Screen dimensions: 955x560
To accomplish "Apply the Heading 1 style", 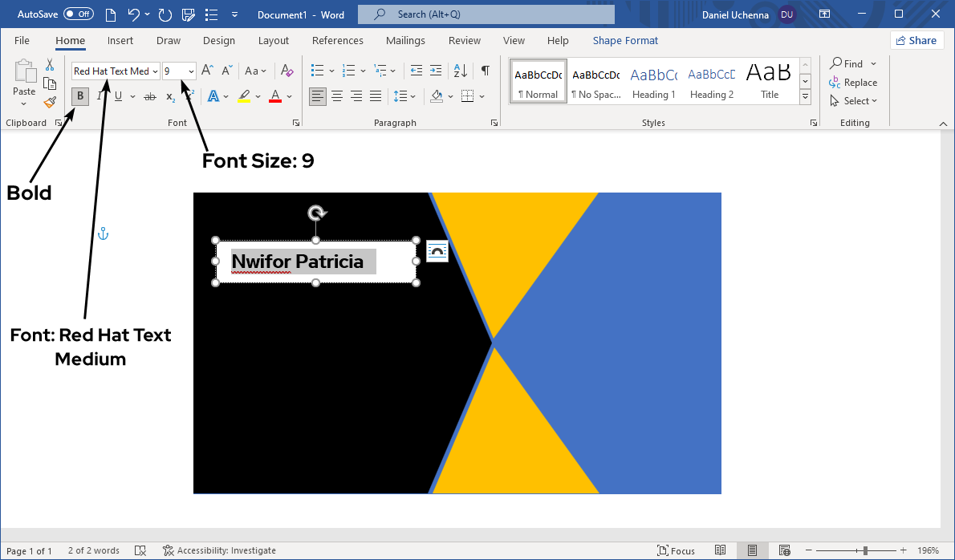I will pyautogui.click(x=653, y=82).
